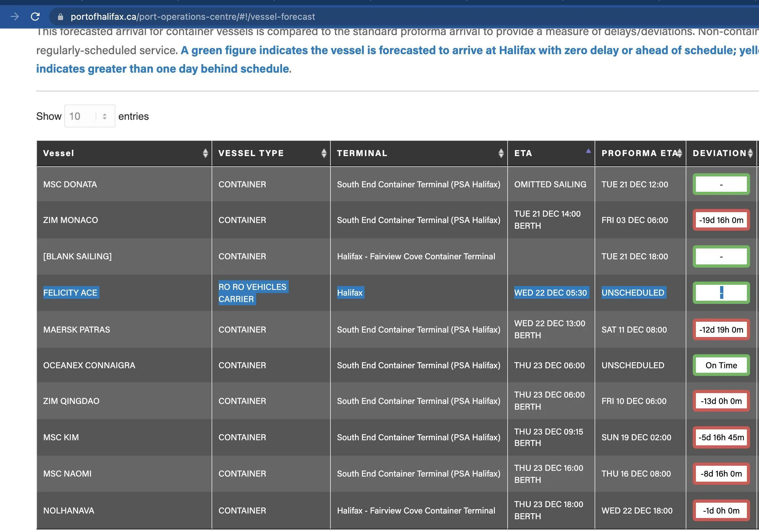Click ZIM QINGDAO's -13d 0h 0m deviation badge
The image size is (759, 532).
point(721,401)
